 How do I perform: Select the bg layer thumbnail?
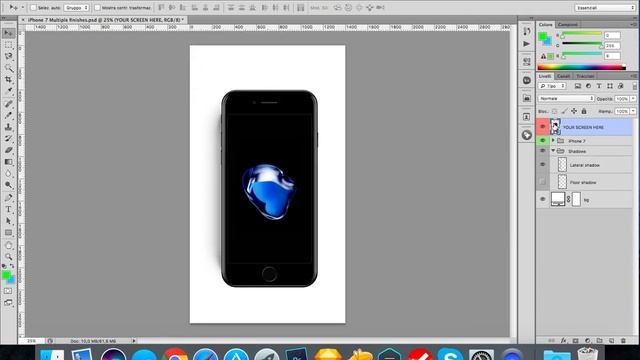(558, 199)
